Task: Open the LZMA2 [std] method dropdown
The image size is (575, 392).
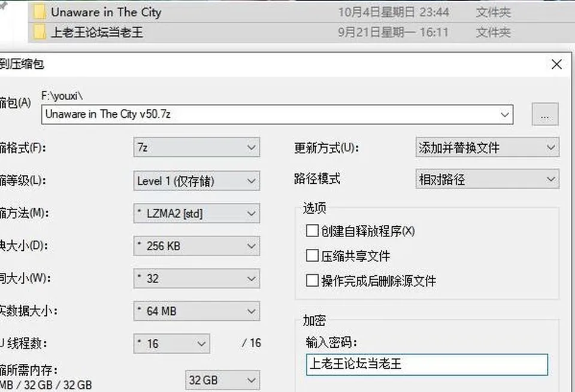Action: (196, 213)
